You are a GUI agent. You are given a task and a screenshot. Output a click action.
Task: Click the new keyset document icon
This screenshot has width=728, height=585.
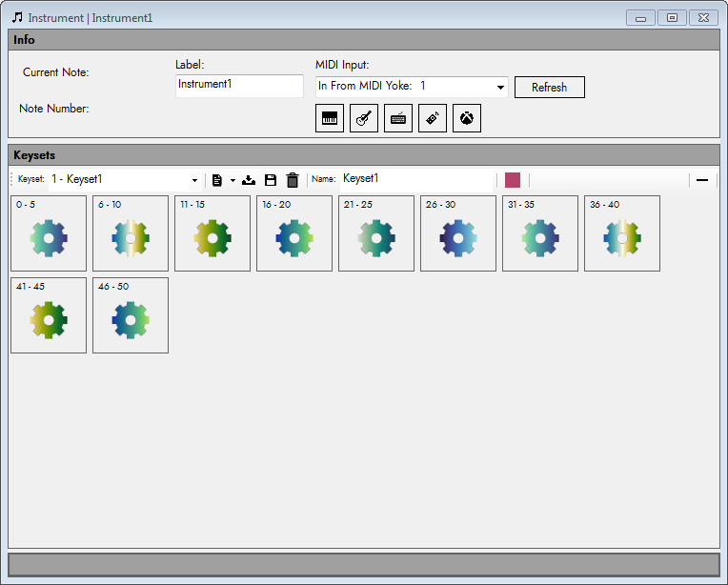point(217,180)
